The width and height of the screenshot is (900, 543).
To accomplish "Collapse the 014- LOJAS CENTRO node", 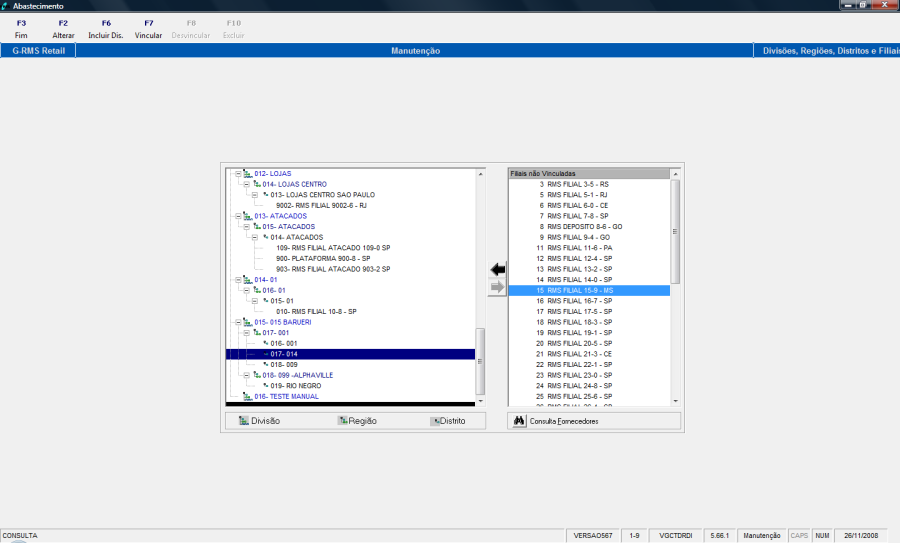I will coord(246,184).
